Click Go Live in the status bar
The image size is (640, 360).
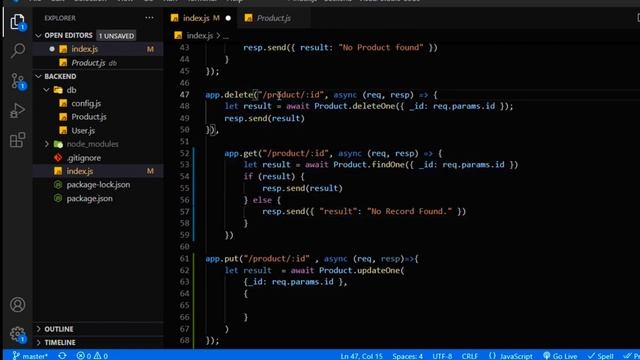[x=560, y=356]
